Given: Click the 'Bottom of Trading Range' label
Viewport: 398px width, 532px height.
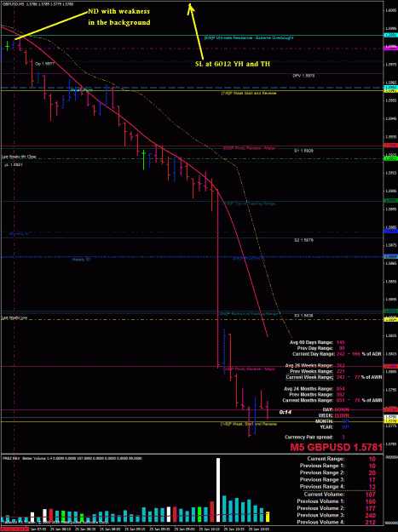Looking at the screenshot, I should click(249, 314).
